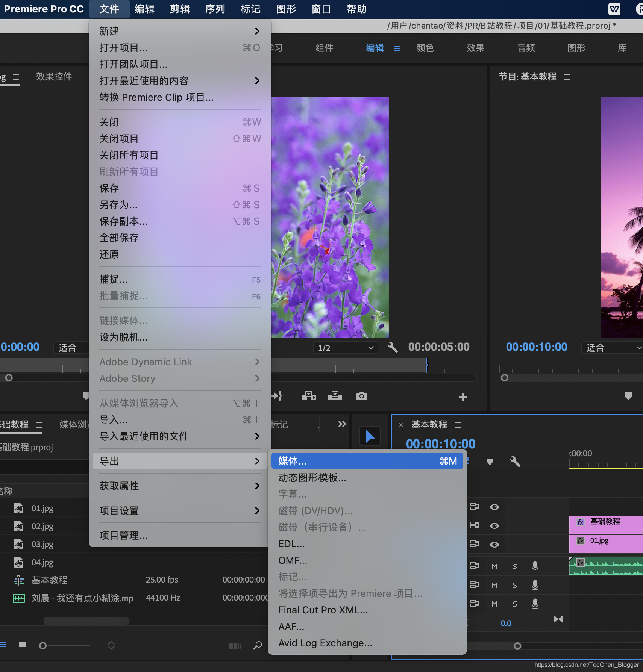This screenshot has height=672, width=643.
Task: Select the 基本教程 sequence icon in project panel
Action: click(19, 580)
